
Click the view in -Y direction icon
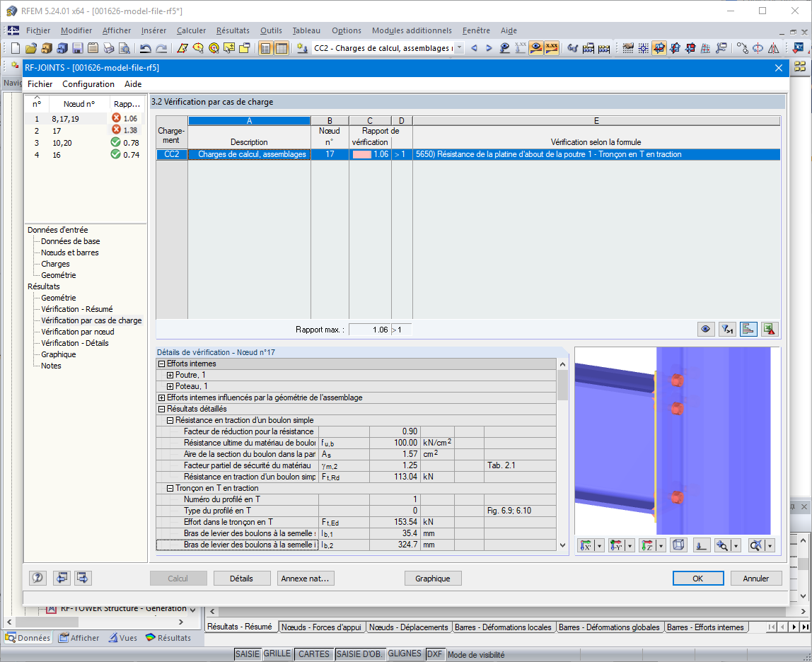616,545
